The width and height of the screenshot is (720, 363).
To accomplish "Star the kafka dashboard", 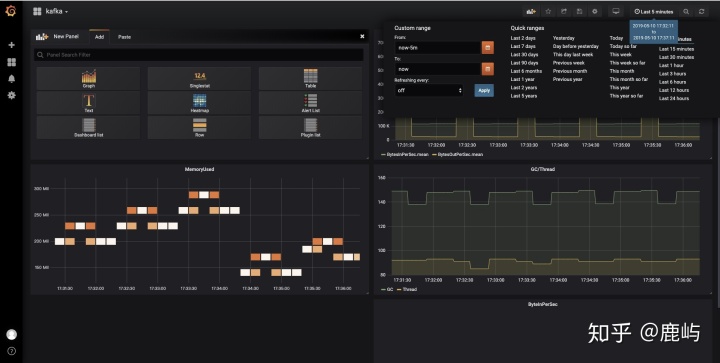I will pyautogui.click(x=548, y=11).
